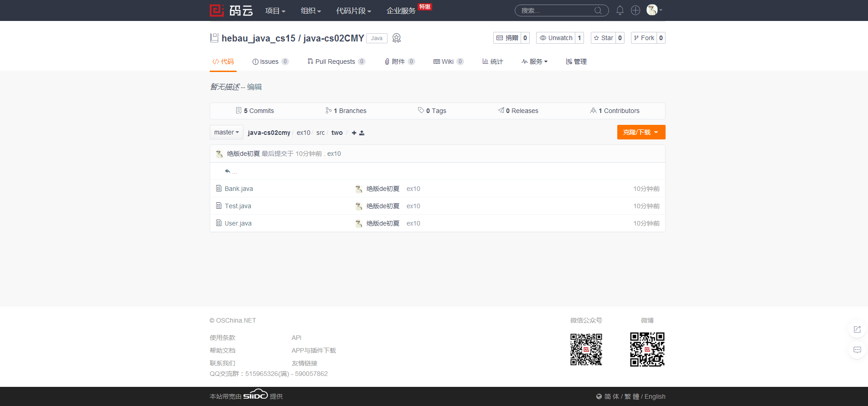Screen dimensions: 868x406
Task: Switch to the 附件 attachments tab
Action: (x=399, y=62)
